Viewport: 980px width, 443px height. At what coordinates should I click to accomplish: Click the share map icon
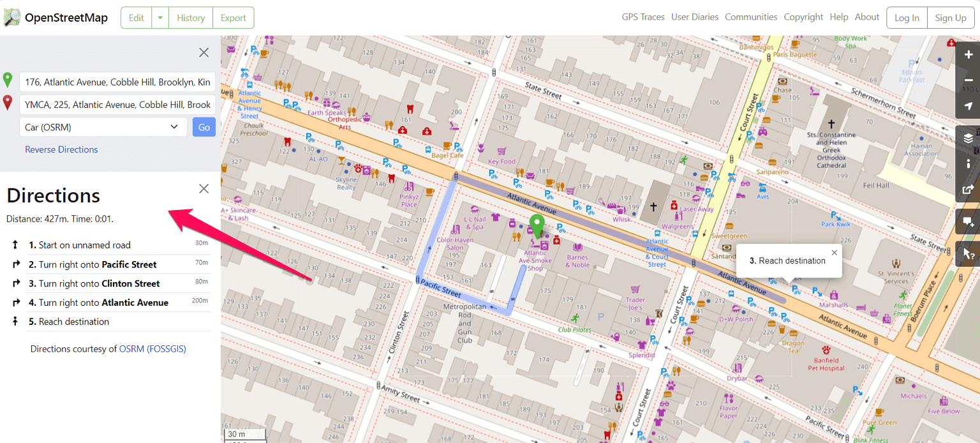click(968, 189)
